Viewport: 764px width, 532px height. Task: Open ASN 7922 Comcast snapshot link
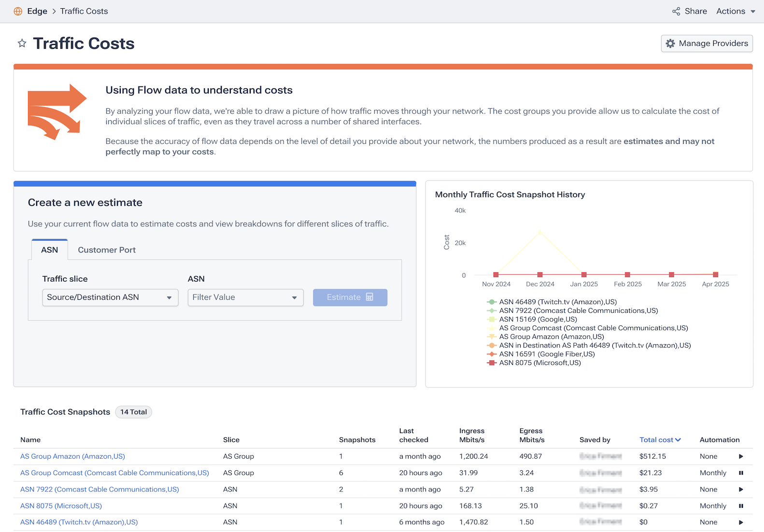pos(99,489)
